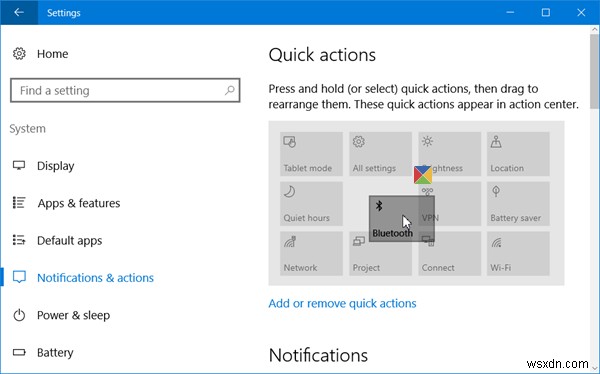This screenshot has height=374, width=600.
Task: Select the All settings quick action tile
Action: click(x=380, y=154)
